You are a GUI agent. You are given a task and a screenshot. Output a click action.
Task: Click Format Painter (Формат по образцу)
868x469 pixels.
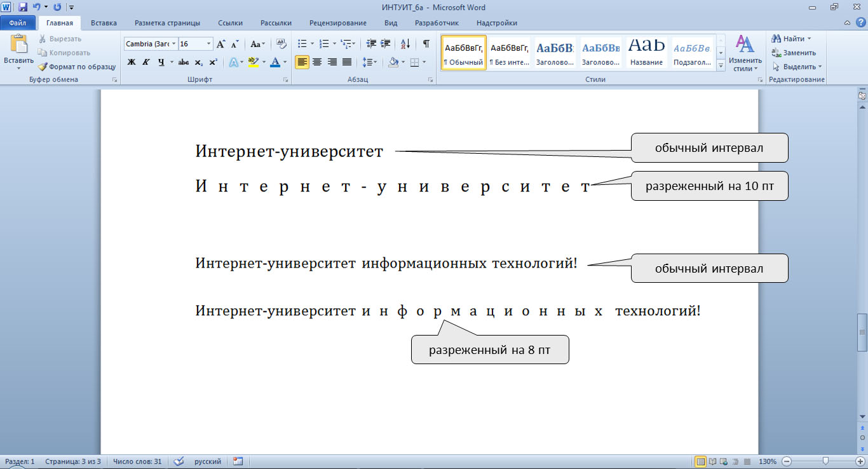point(76,66)
